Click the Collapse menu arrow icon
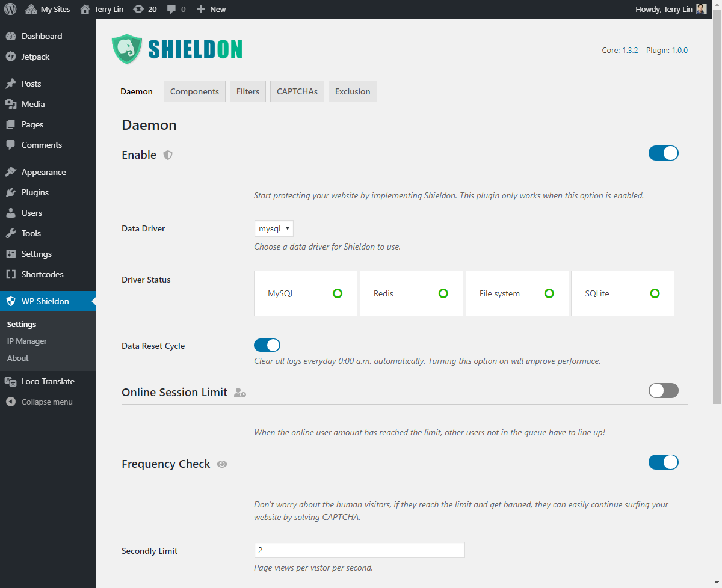 pyautogui.click(x=11, y=402)
